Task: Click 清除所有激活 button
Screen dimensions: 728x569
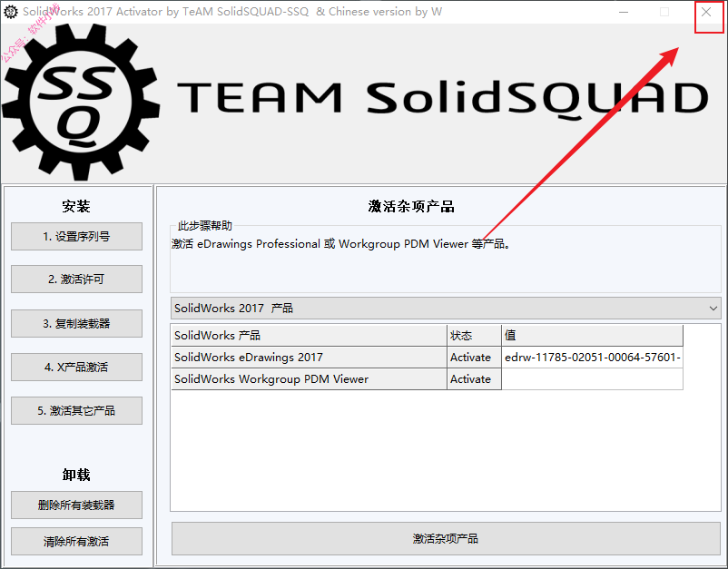Action: (76, 541)
